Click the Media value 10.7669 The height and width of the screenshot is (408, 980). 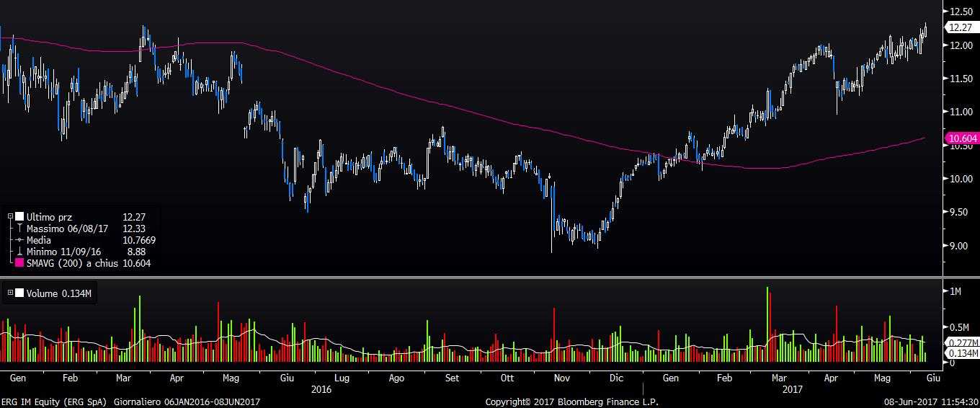coord(139,239)
